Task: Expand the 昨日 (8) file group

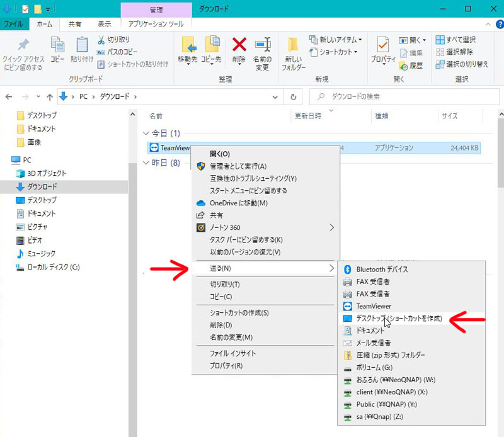Action: click(146, 163)
